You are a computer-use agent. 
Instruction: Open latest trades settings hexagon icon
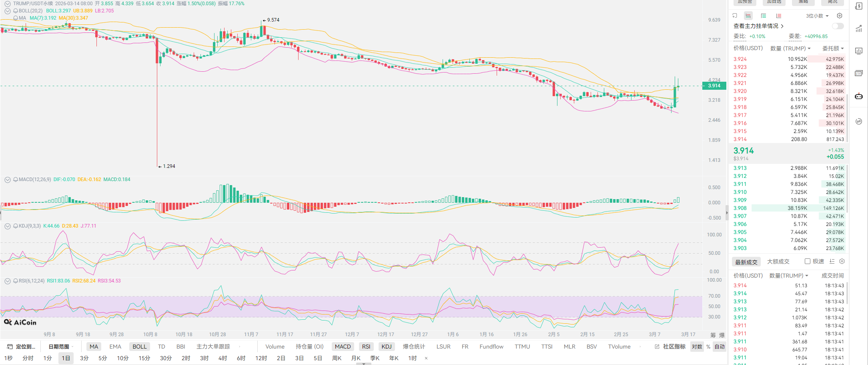pyautogui.click(x=842, y=261)
